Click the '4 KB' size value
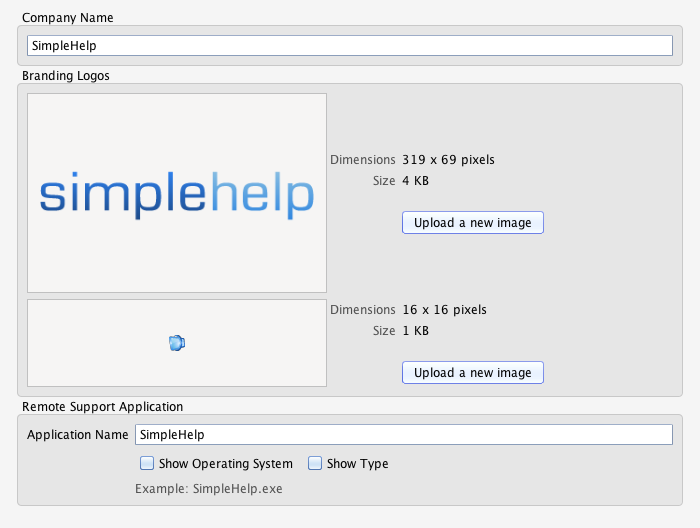 click(x=416, y=181)
